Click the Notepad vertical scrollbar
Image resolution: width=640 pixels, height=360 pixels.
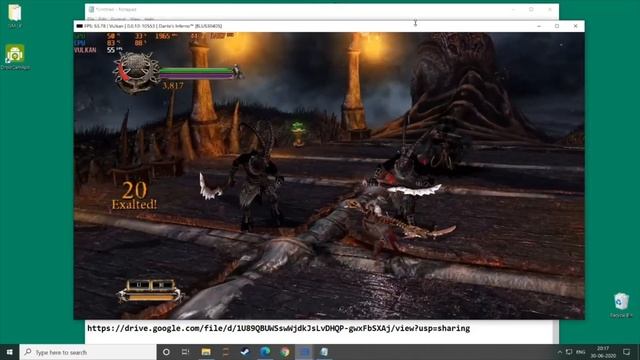556,331
